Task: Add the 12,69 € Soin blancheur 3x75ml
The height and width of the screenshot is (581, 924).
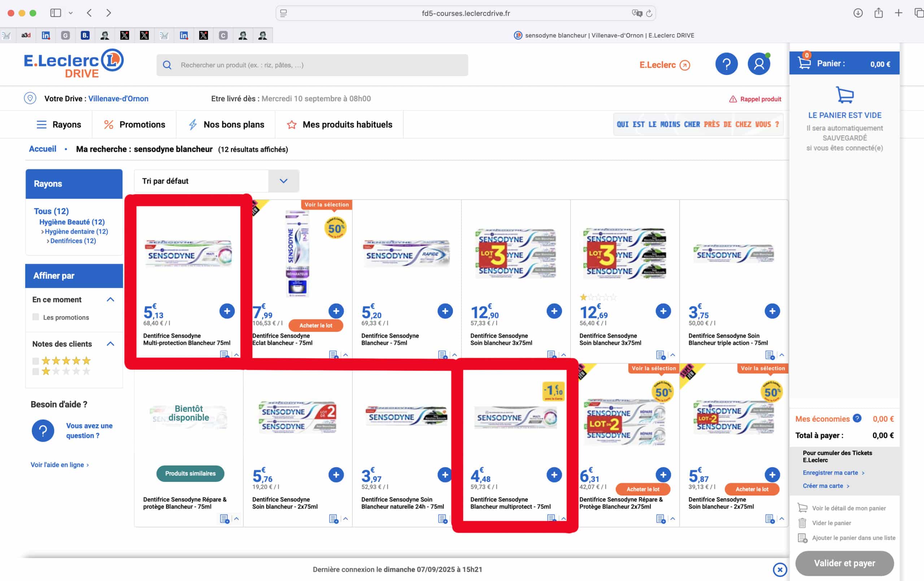Action: point(663,311)
